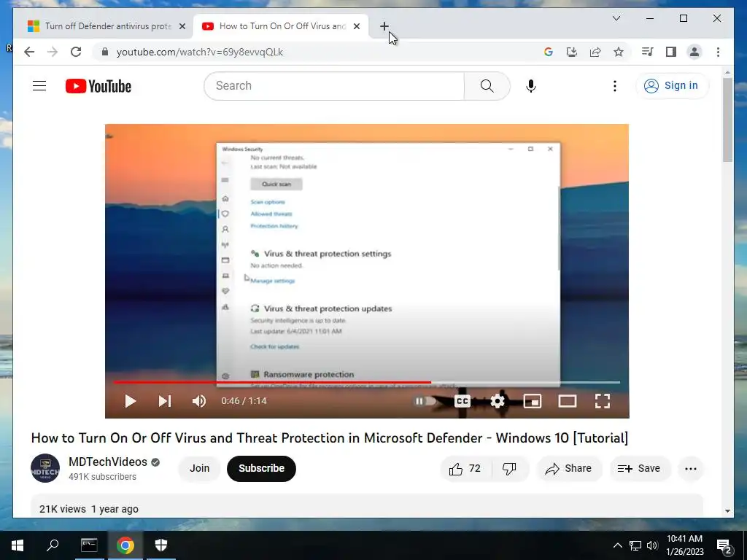This screenshot has width=747, height=560.
Task: Toggle autoplay switch in player
Action: click(425, 401)
